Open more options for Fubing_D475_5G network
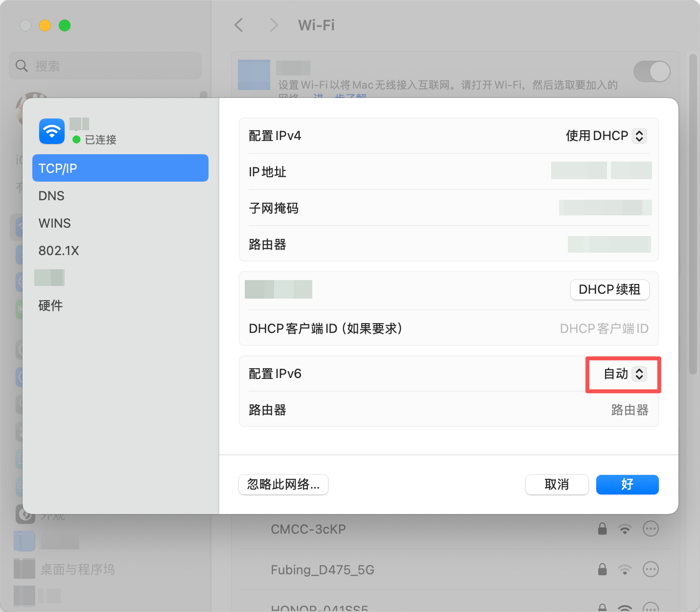Image resolution: width=700 pixels, height=612 pixels. [x=651, y=569]
